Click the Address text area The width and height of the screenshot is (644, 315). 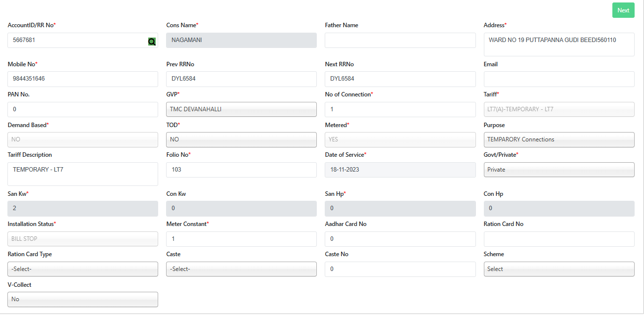click(x=559, y=45)
